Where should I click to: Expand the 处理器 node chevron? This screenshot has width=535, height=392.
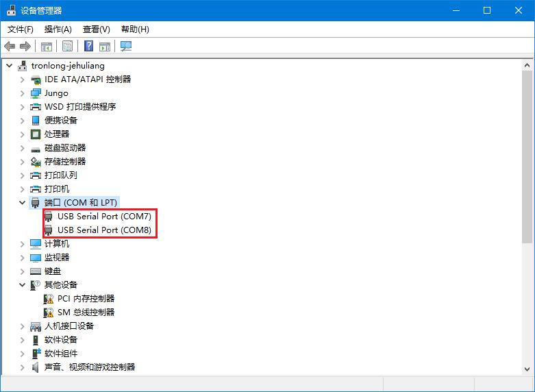(x=23, y=134)
